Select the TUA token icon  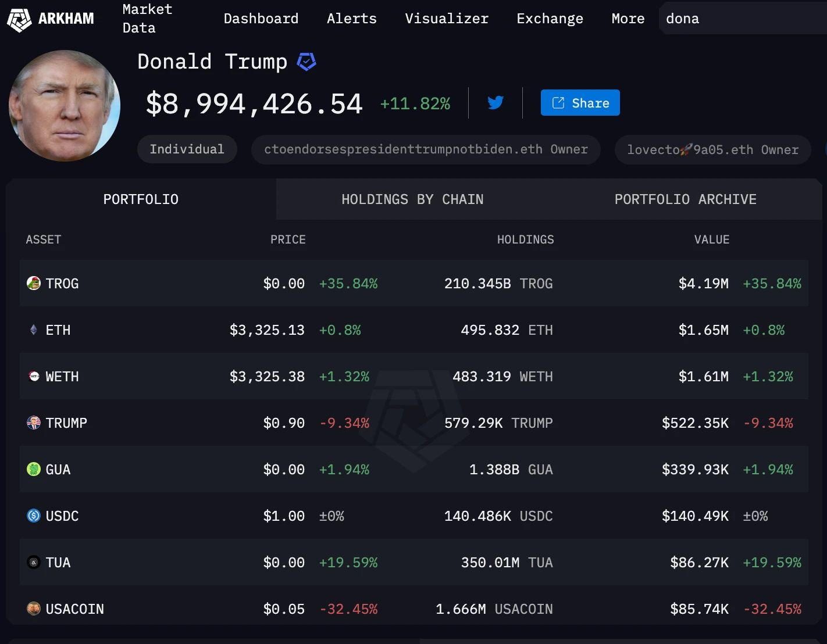click(33, 562)
